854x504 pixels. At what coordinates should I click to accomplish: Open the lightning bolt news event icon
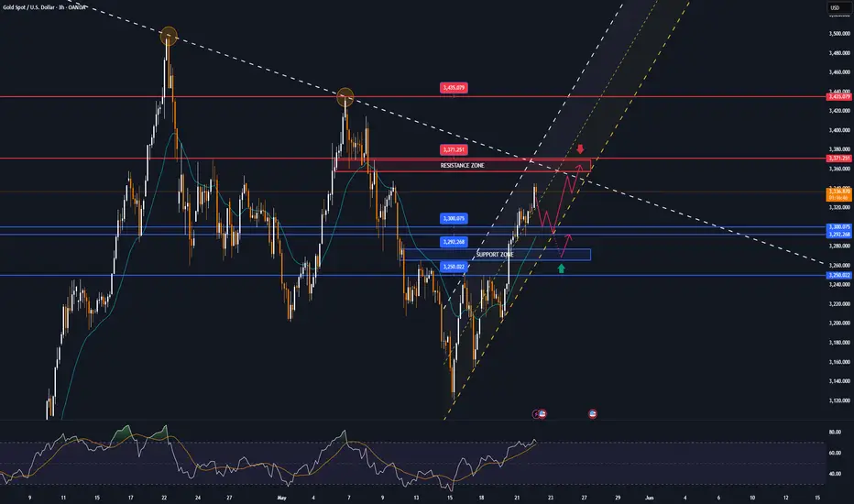click(x=536, y=414)
